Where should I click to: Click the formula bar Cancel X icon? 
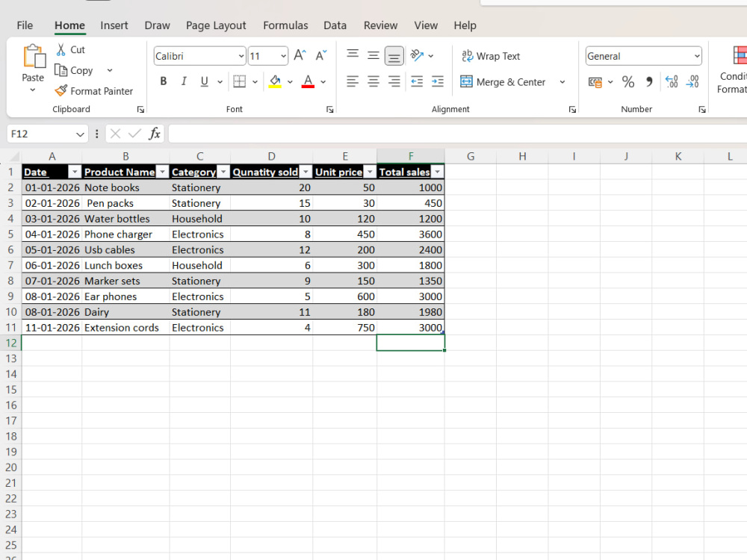115,134
